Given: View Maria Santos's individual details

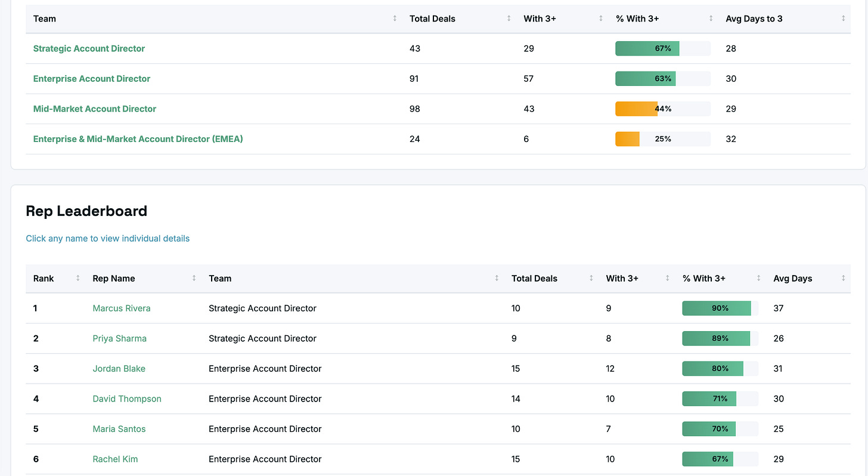Looking at the screenshot, I should (x=119, y=429).
